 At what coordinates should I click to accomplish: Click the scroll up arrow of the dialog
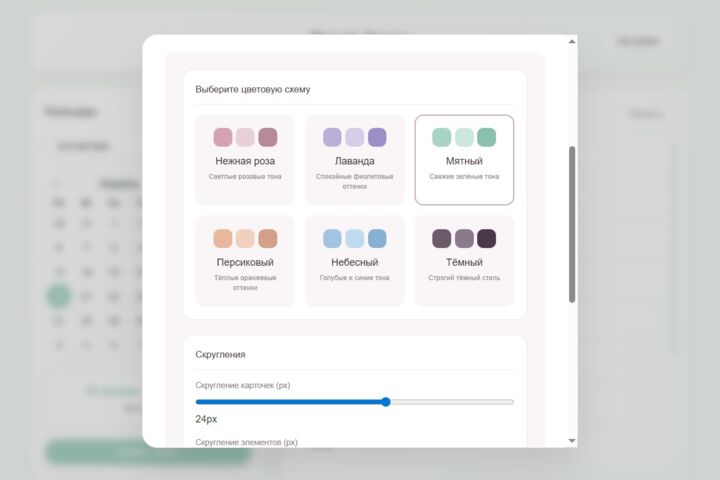(572, 41)
